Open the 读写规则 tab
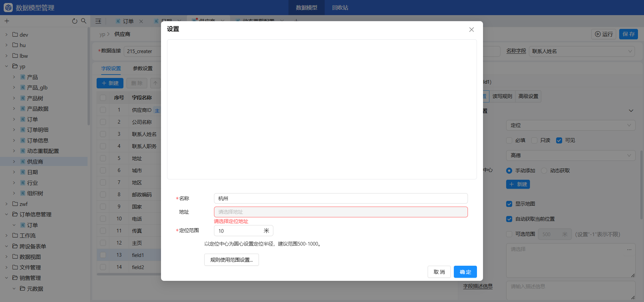 coord(502,96)
